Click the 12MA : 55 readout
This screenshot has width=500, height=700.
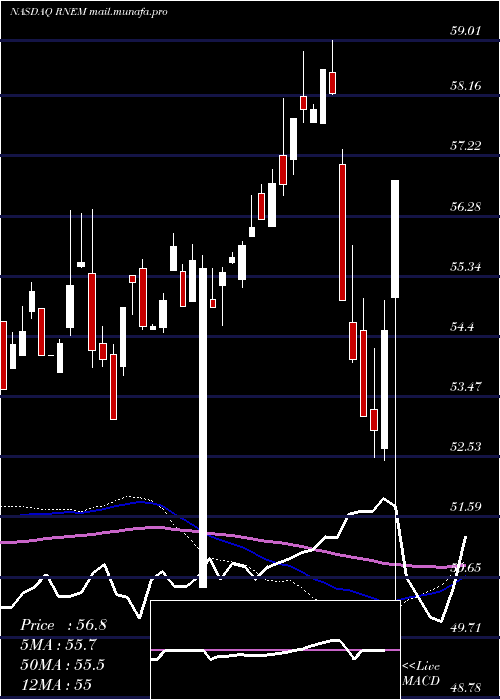click(56, 684)
